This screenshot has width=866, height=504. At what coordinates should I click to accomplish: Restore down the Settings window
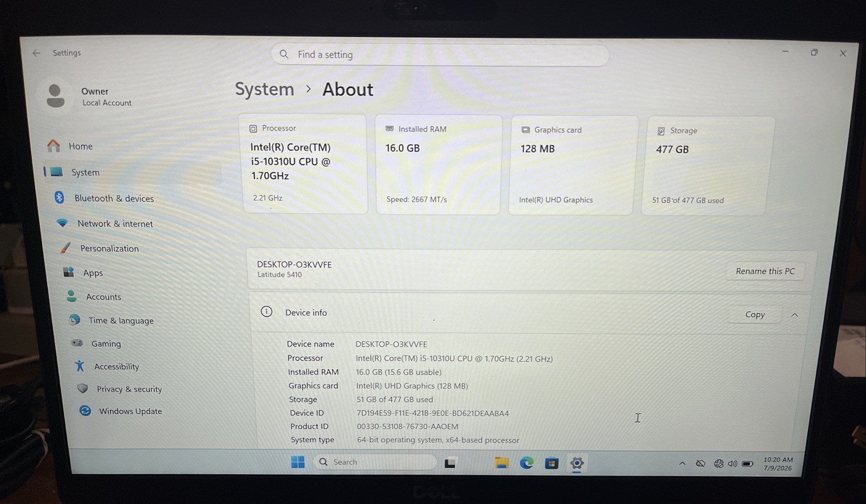coord(814,53)
